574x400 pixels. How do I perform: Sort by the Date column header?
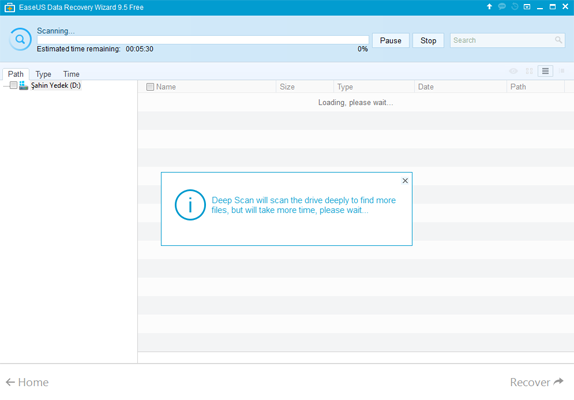coord(461,87)
